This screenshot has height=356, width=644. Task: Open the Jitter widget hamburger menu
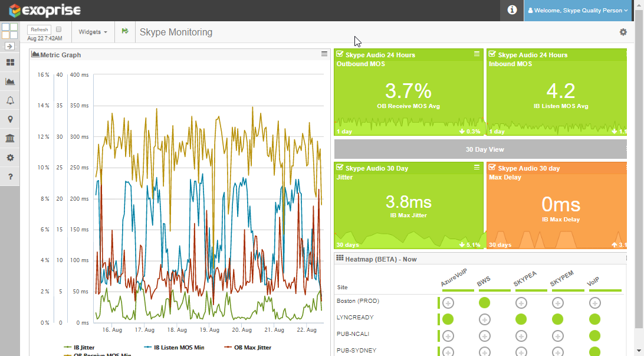tap(477, 167)
